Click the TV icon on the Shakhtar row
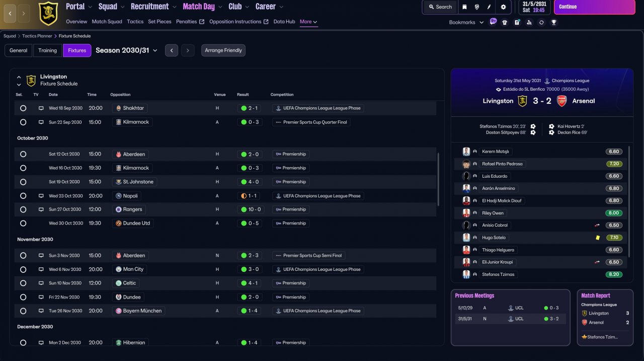This screenshot has width=644, height=361. click(41, 108)
